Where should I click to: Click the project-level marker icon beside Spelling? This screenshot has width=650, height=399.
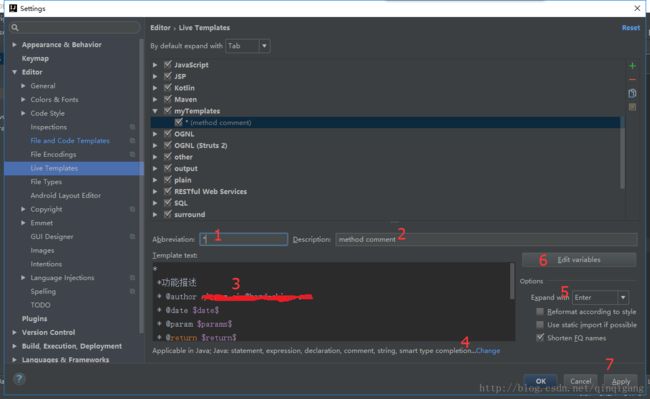point(132,291)
